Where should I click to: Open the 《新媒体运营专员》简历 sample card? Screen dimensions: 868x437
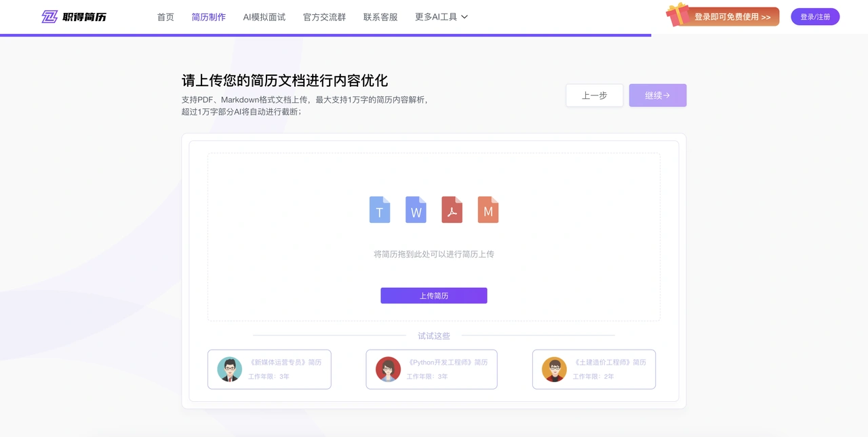tap(269, 369)
